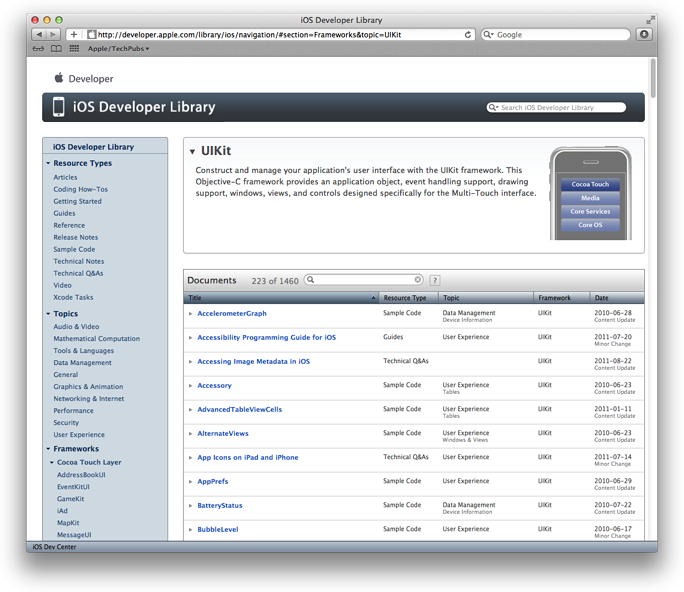Open the Documents help question-mark button
This screenshot has width=684, height=592.
click(434, 280)
